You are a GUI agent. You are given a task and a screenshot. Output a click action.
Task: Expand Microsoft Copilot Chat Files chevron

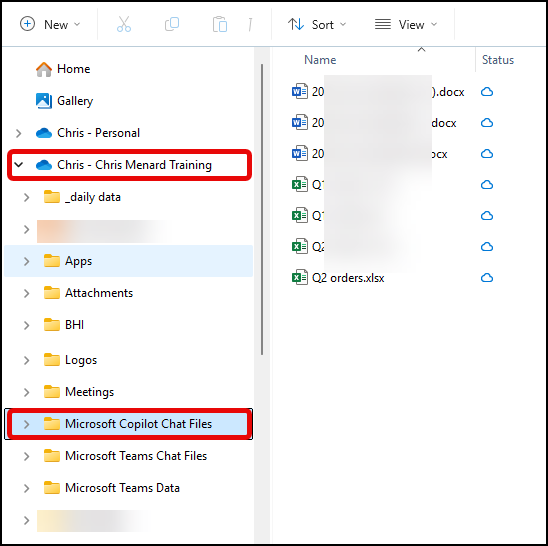click(x=27, y=424)
